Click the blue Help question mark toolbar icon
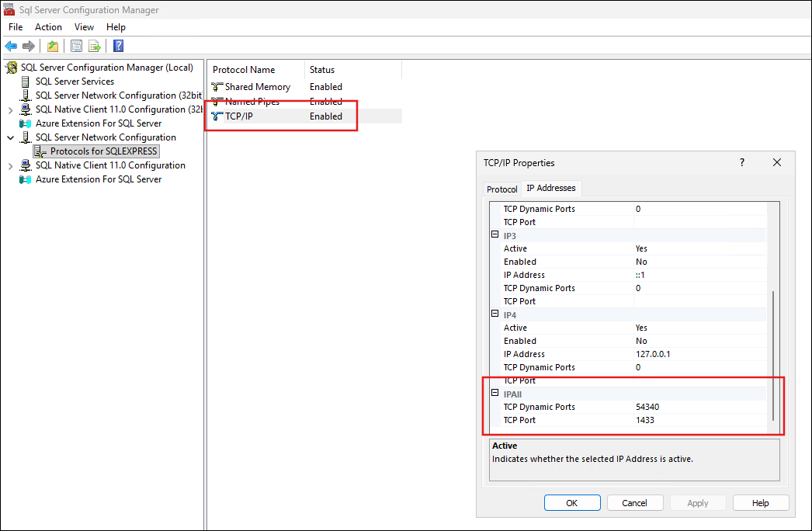Image resolution: width=812 pixels, height=531 pixels. coord(119,46)
